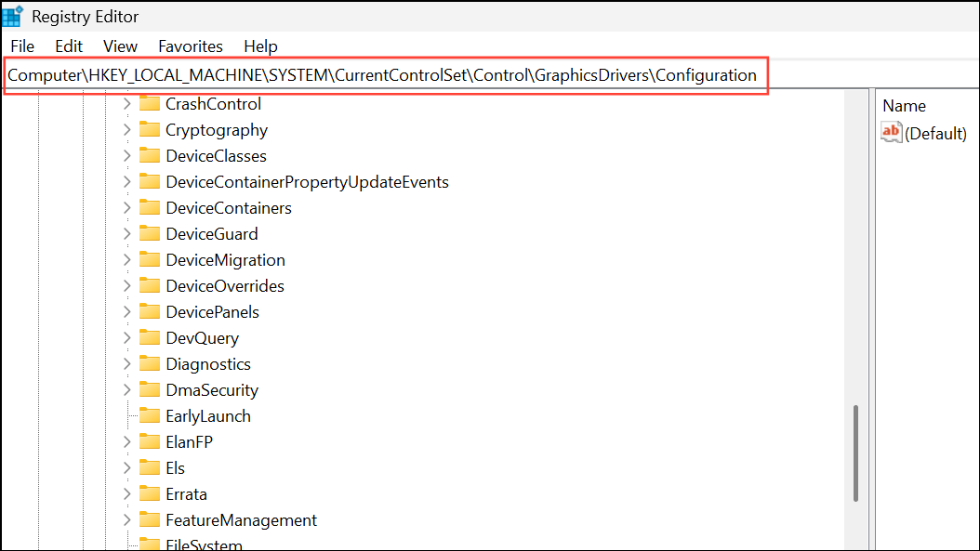980x551 pixels.
Task: Open the Favorites menu
Action: coord(190,46)
